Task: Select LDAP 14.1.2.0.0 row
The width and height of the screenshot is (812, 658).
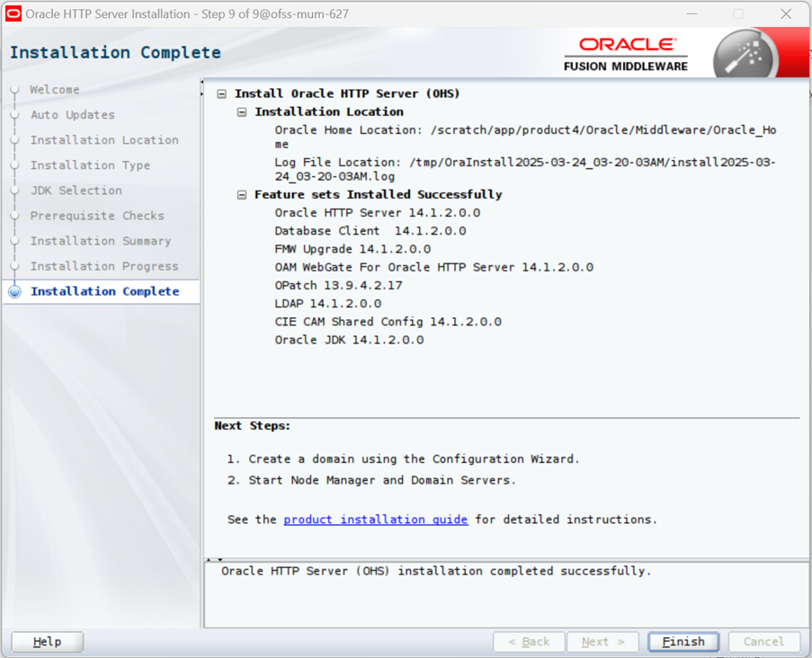Action: (328, 303)
